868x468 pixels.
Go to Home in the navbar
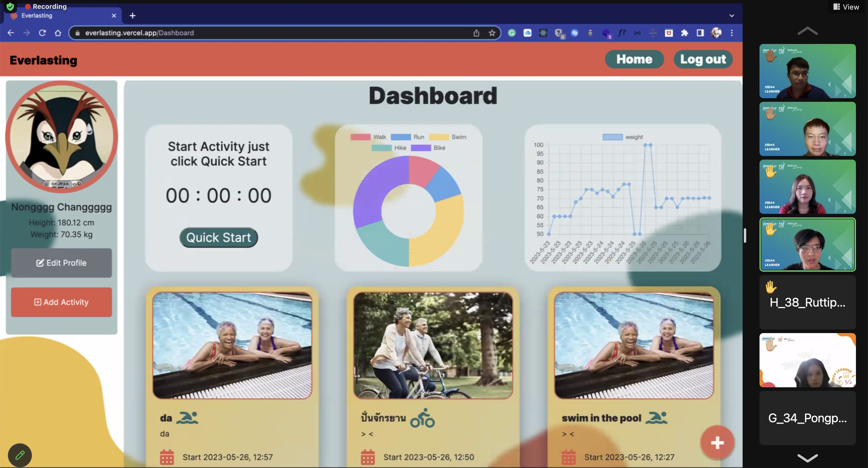tap(634, 59)
